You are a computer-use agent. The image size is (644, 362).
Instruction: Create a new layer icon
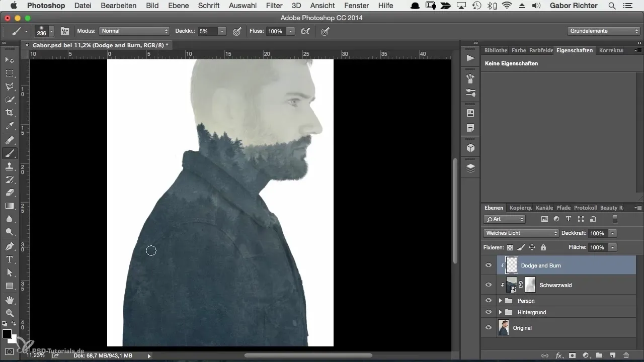(x=613, y=355)
